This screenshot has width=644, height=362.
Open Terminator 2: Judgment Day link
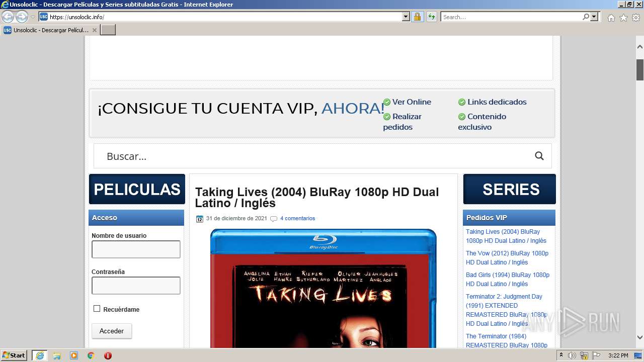coord(506,310)
